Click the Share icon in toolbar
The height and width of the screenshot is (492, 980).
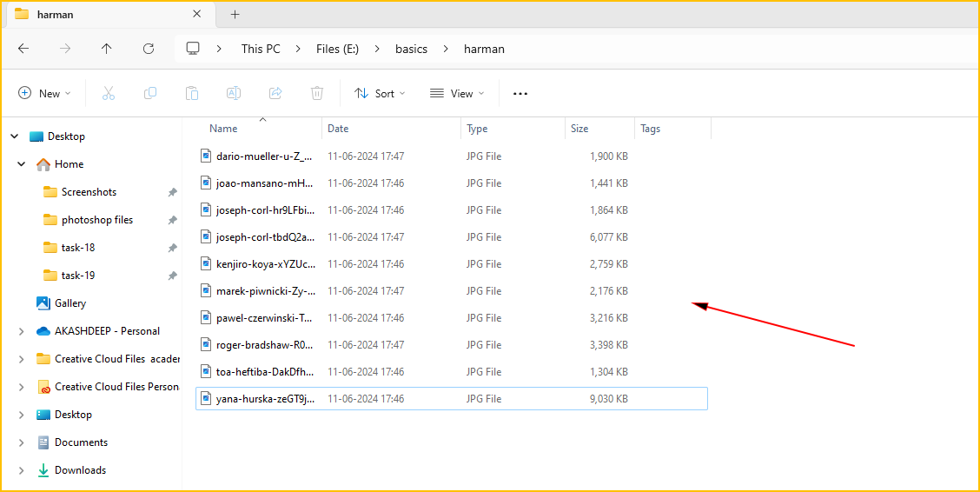275,93
